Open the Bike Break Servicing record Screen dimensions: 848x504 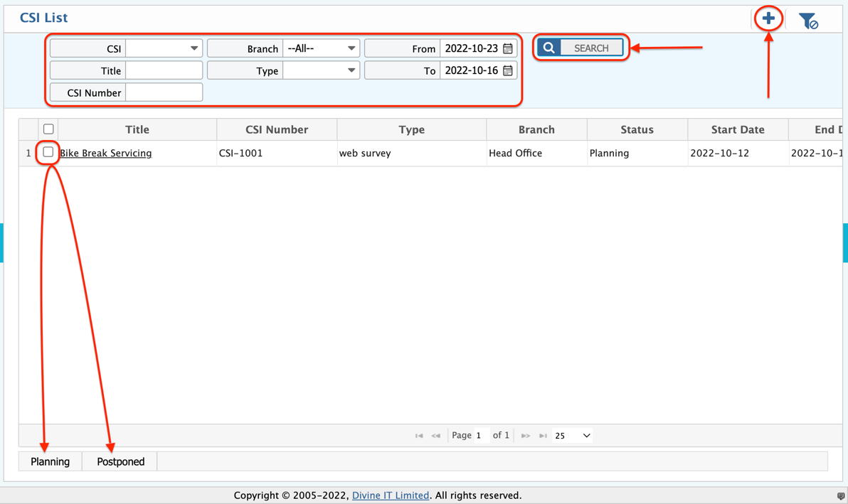coord(105,153)
